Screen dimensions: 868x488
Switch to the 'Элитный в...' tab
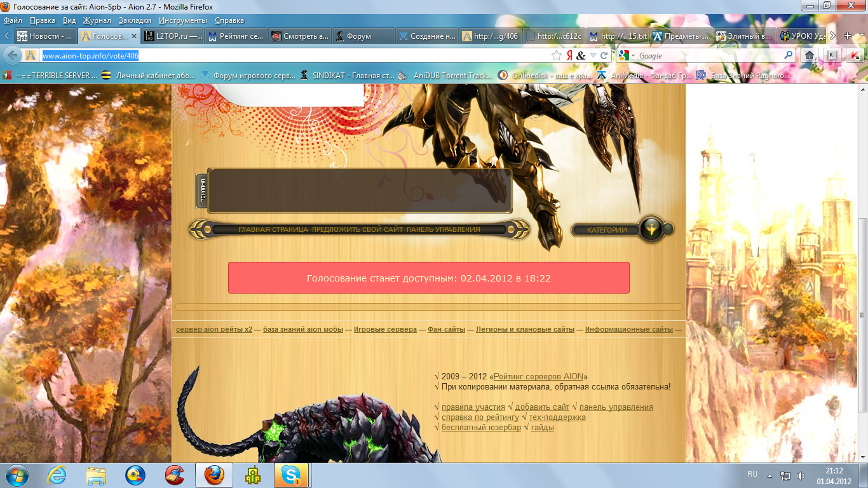(x=744, y=36)
